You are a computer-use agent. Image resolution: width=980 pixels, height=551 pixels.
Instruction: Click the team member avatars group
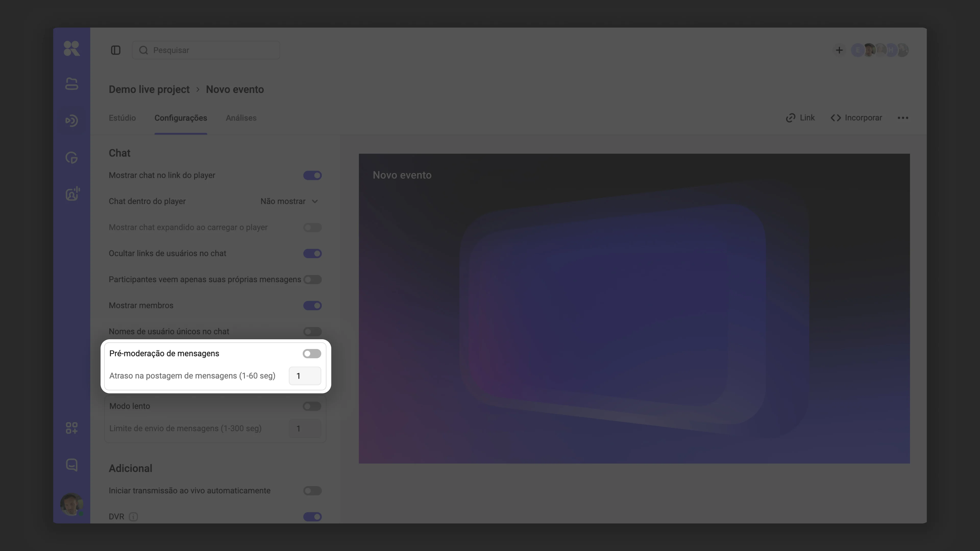(880, 50)
